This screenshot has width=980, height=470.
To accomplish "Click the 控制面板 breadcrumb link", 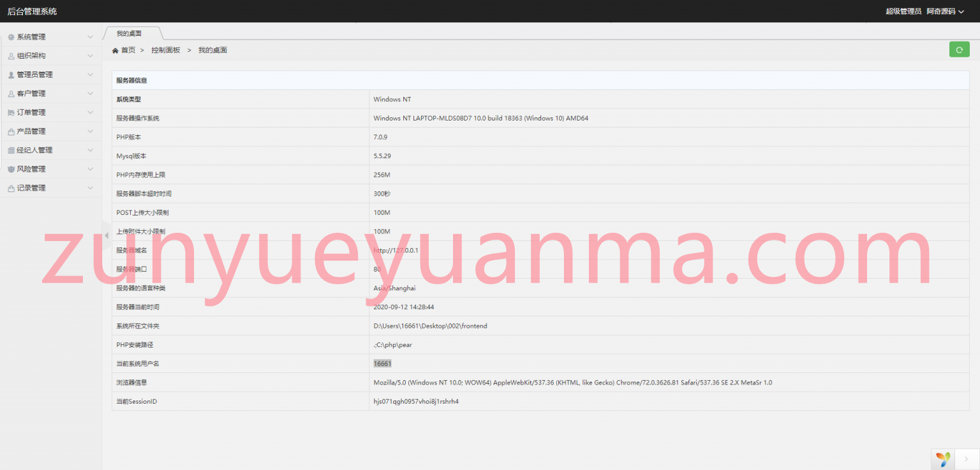I will click(166, 50).
